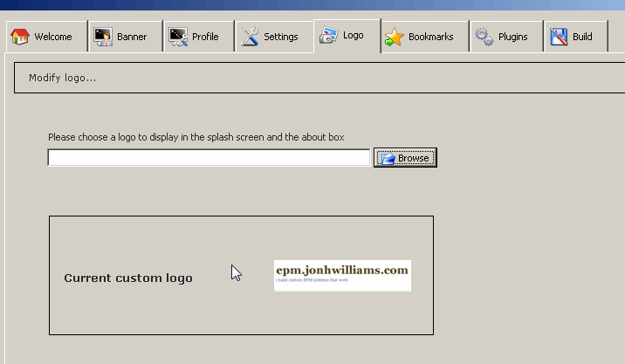
Task: Select the Logo tab label
Action: 354,37
